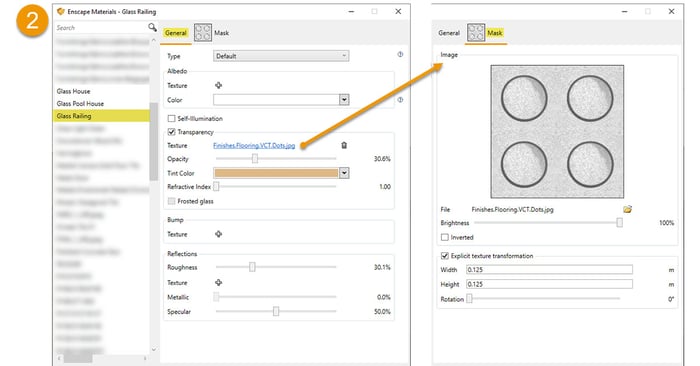Adjust the Metallic slider handle
The width and height of the screenshot is (700, 366).
tap(217, 297)
